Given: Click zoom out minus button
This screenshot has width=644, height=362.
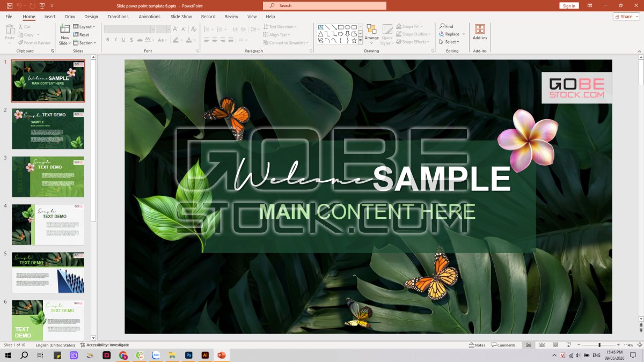Looking at the screenshot, I should 580,345.
